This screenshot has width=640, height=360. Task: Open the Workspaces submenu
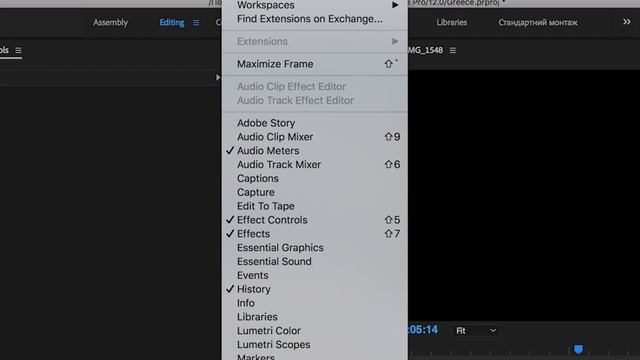click(x=315, y=5)
